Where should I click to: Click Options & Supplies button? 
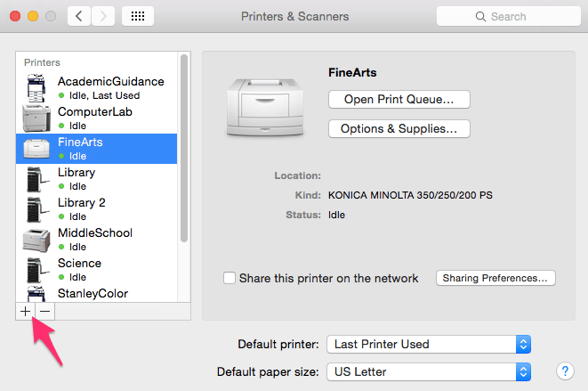pyautogui.click(x=399, y=129)
